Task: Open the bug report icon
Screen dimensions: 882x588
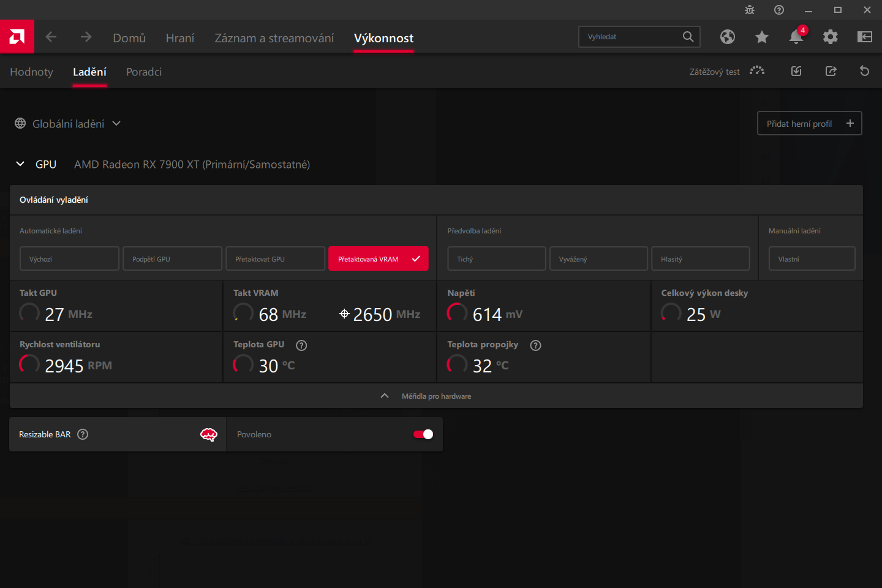Action: point(750,10)
